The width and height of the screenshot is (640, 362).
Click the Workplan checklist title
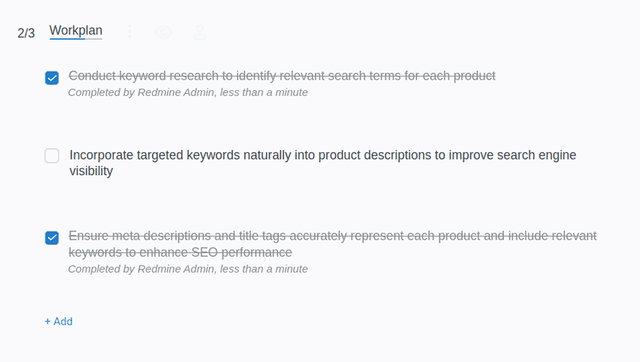(76, 30)
